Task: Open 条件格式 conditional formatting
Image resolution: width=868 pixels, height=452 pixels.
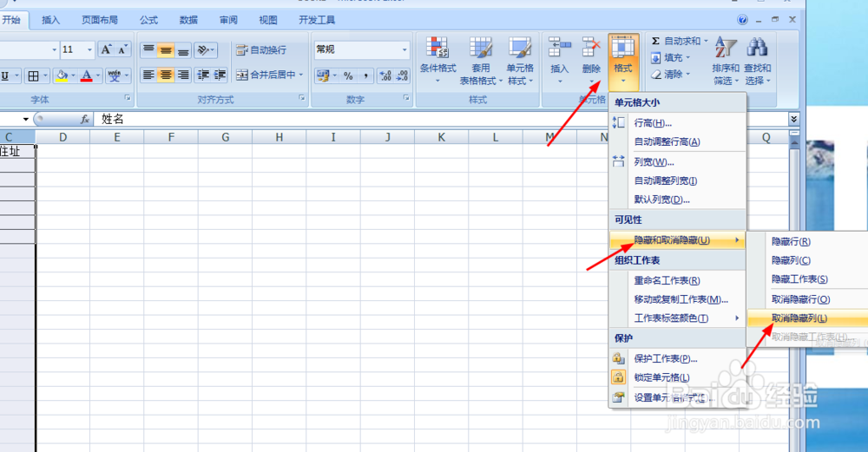Action: 437,61
